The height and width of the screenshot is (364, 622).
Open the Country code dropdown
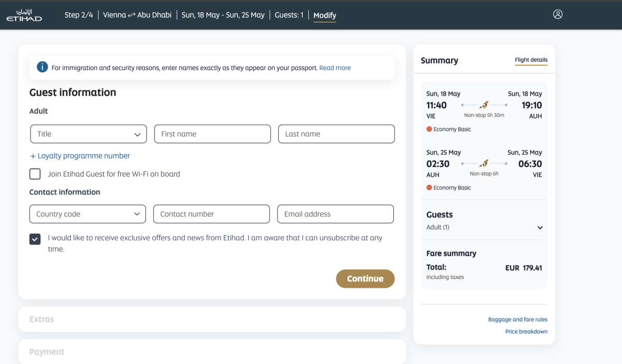click(88, 214)
